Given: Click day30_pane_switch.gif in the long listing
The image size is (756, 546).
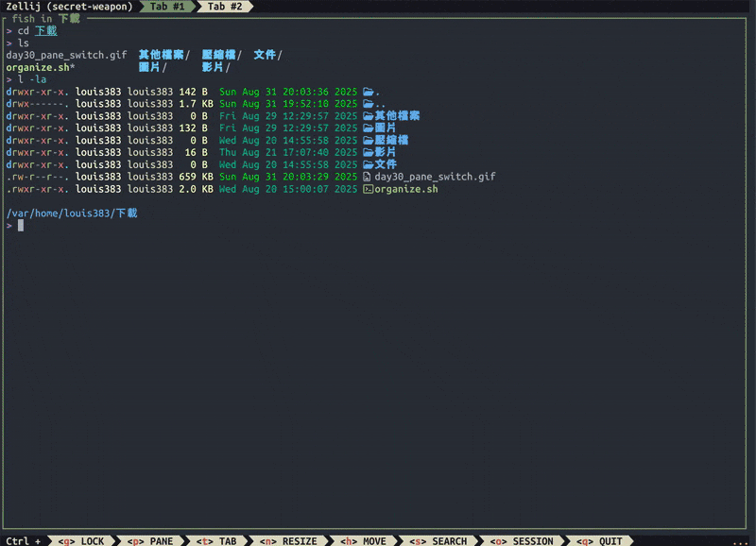Looking at the screenshot, I should [x=435, y=177].
